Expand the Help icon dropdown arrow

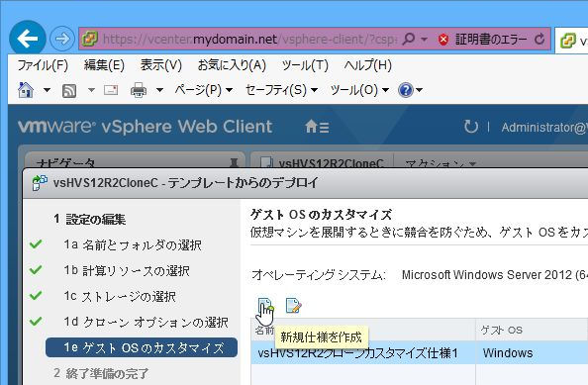pyautogui.click(x=420, y=90)
